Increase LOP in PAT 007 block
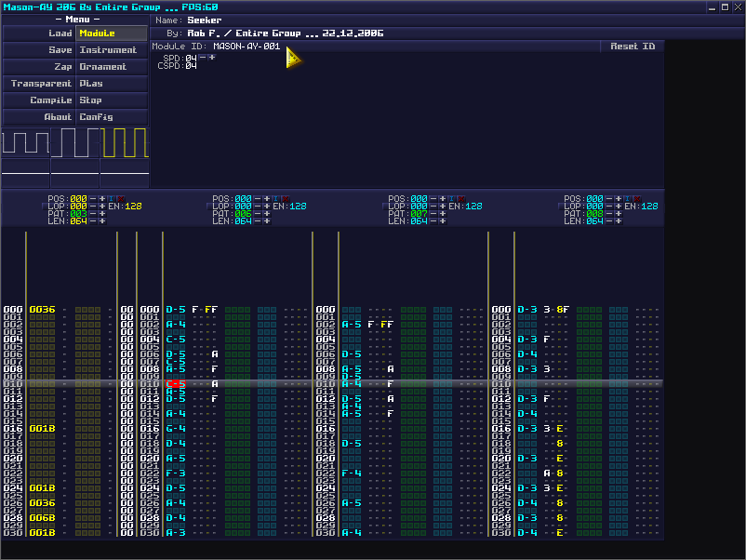The width and height of the screenshot is (746, 560). pos(443,206)
